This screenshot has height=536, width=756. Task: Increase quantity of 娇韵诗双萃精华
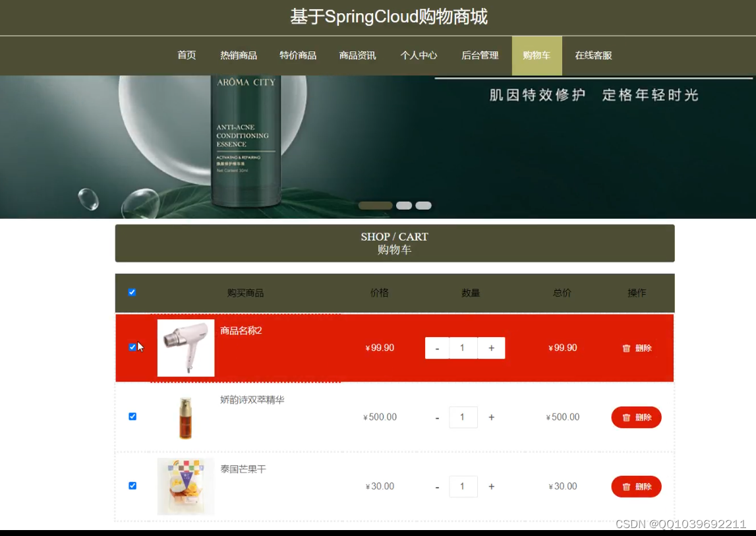click(x=491, y=417)
